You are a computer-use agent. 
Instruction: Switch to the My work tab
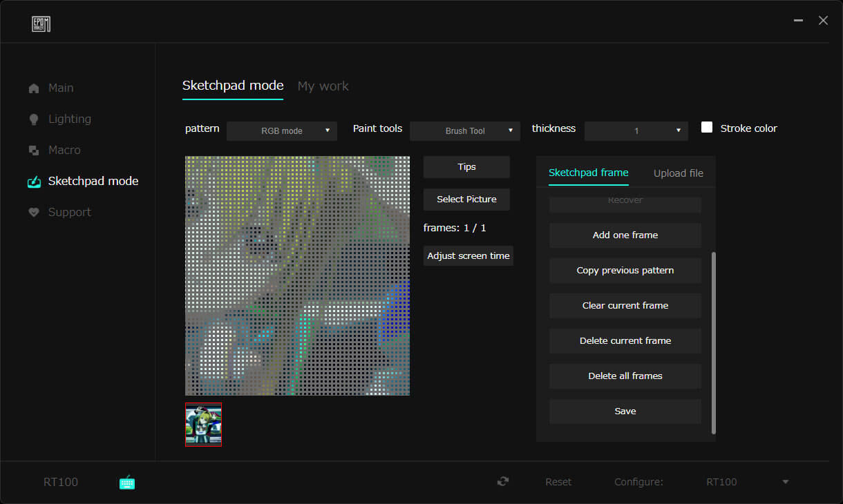click(323, 86)
